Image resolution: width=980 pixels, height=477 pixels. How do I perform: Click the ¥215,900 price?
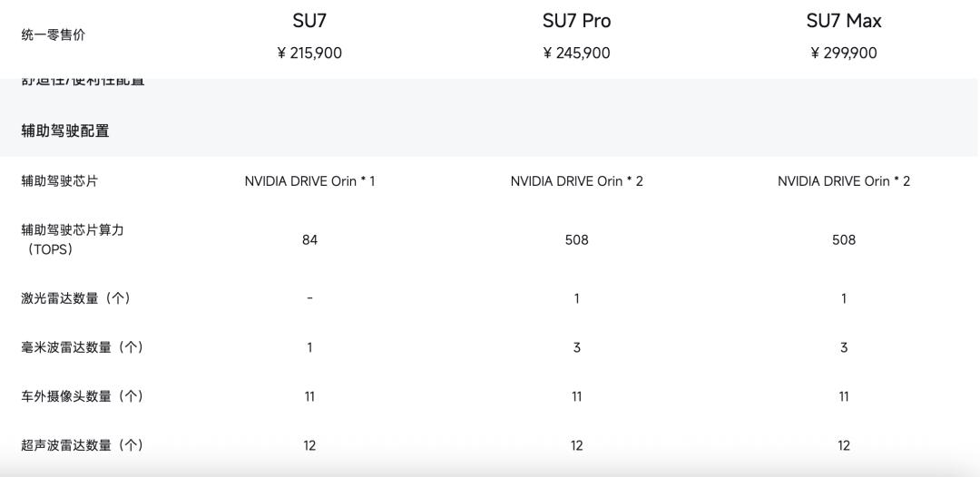coord(309,54)
